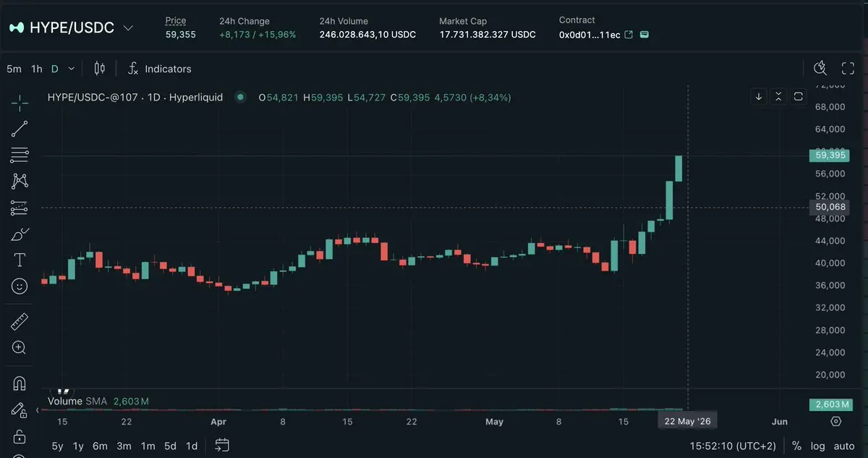The width and height of the screenshot is (868, 458).
Task: Click the Price header label
Action: tap(175, 21)
